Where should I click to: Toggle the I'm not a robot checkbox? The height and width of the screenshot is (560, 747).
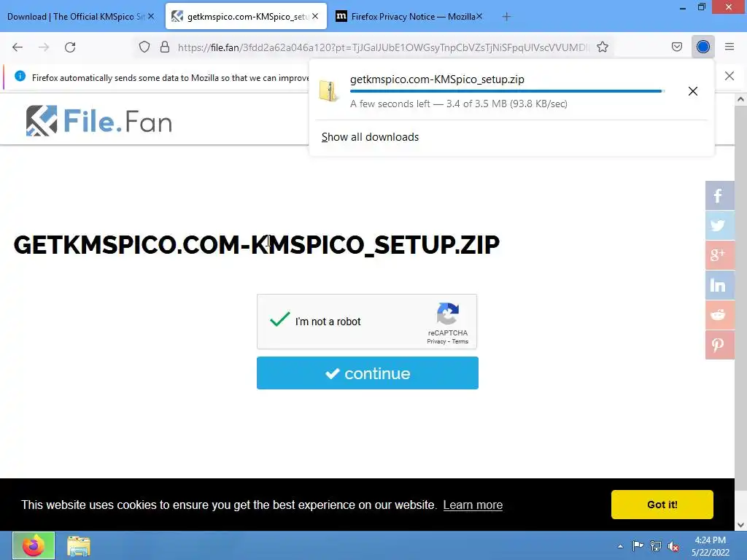click(x=279, y=319)
